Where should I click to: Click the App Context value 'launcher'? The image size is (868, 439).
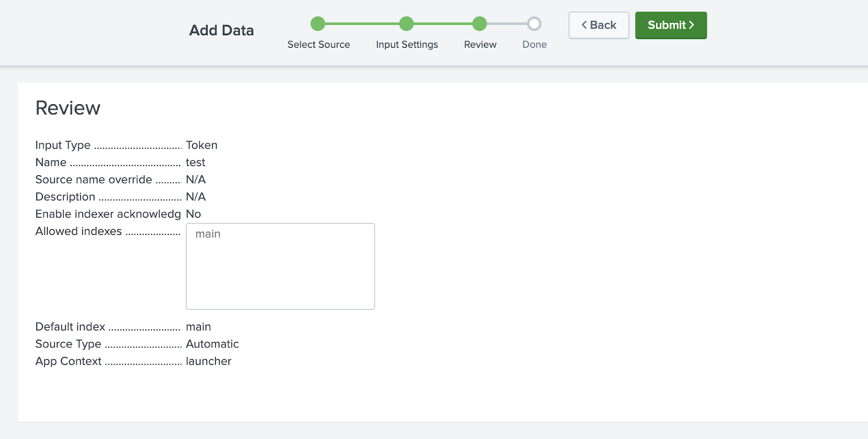208,361
